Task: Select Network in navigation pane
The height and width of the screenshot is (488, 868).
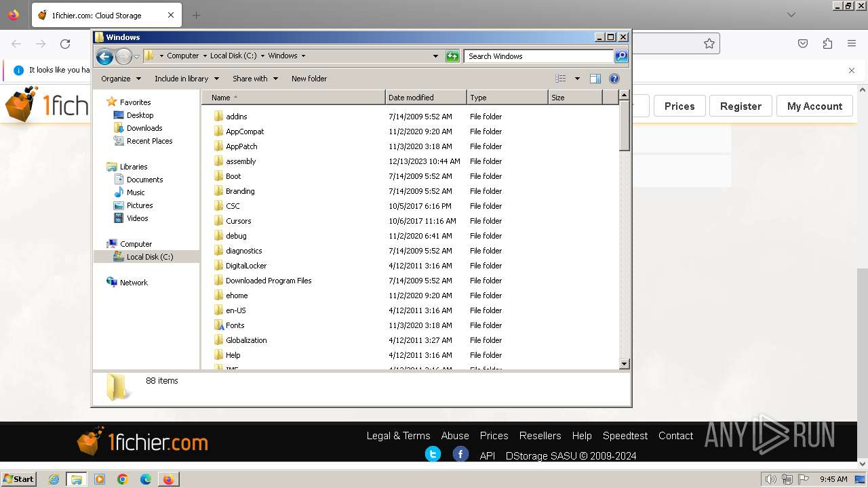Action: click(x=134, y=283)
